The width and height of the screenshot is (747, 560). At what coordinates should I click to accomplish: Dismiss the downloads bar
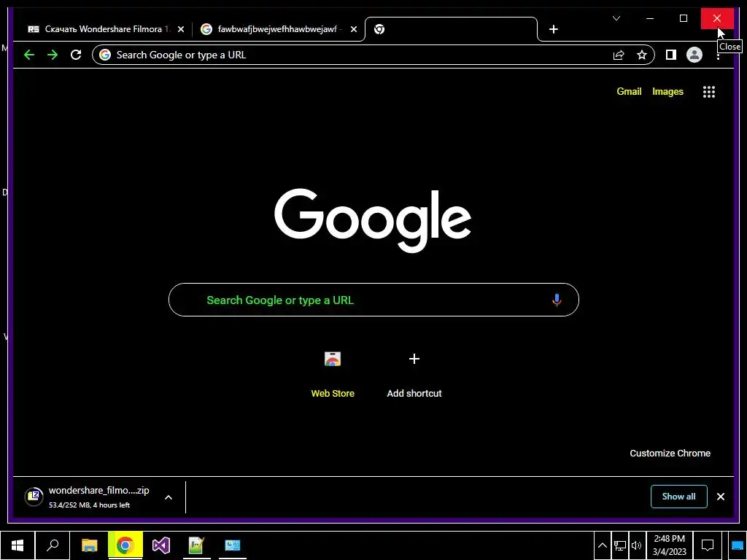[x=720, y=497]
